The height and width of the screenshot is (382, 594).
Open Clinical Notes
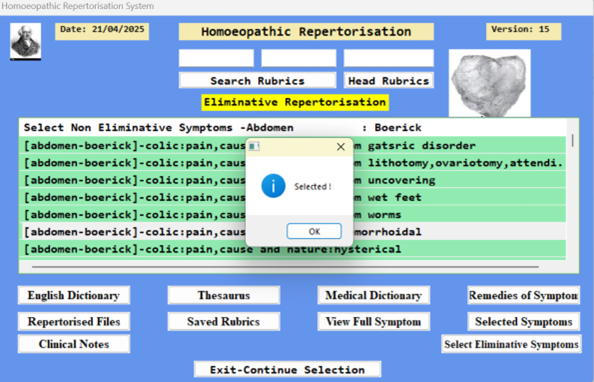point(74,344)
